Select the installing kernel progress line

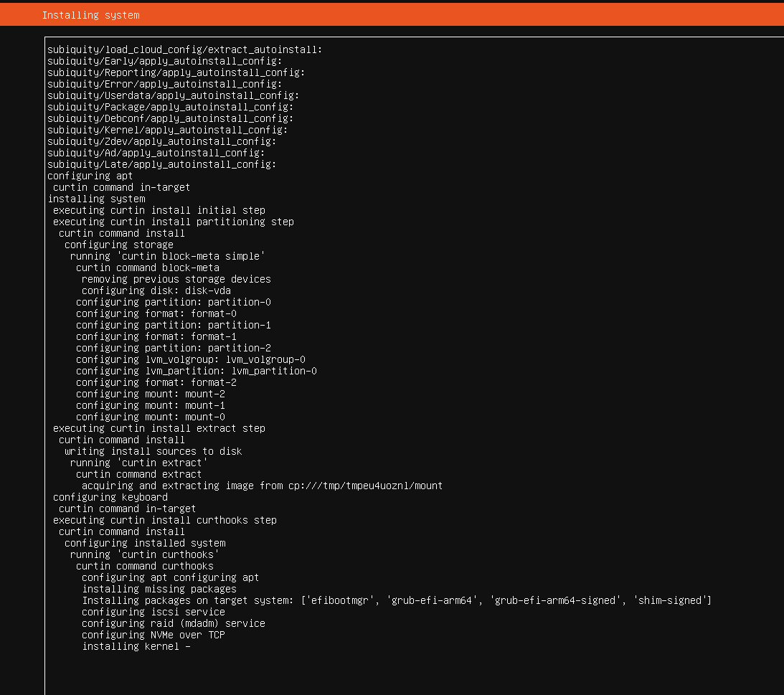[135, 646]
